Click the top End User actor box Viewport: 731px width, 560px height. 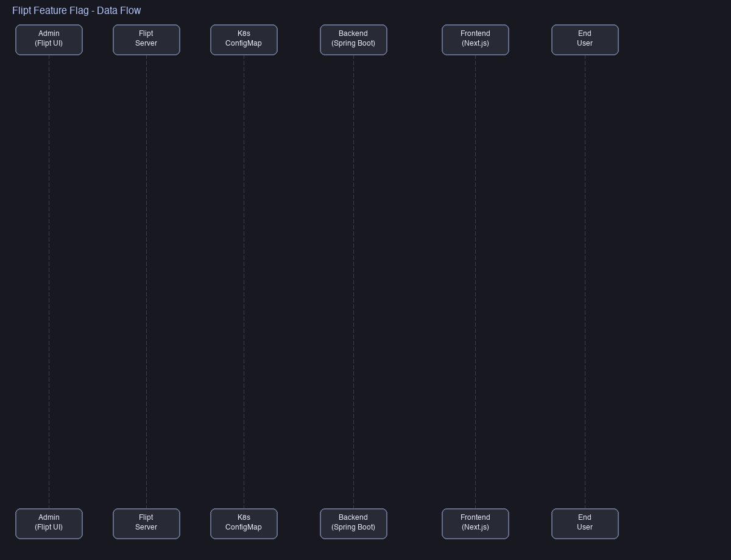(585, 40)
